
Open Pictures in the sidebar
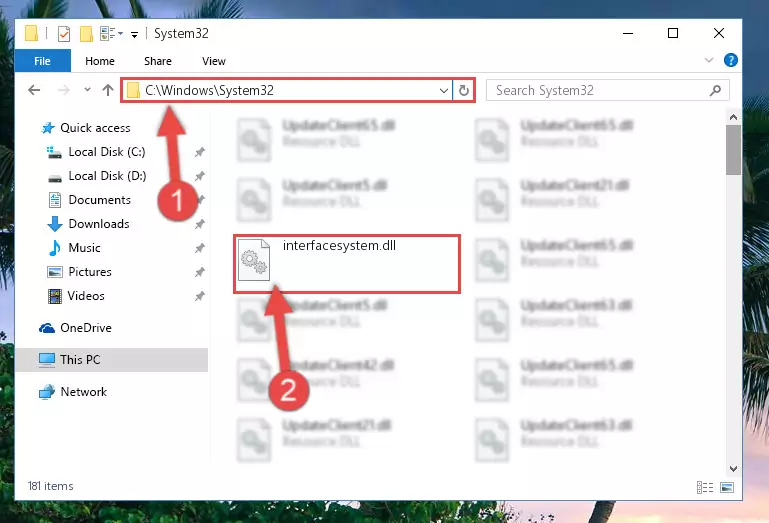[90, 272]
